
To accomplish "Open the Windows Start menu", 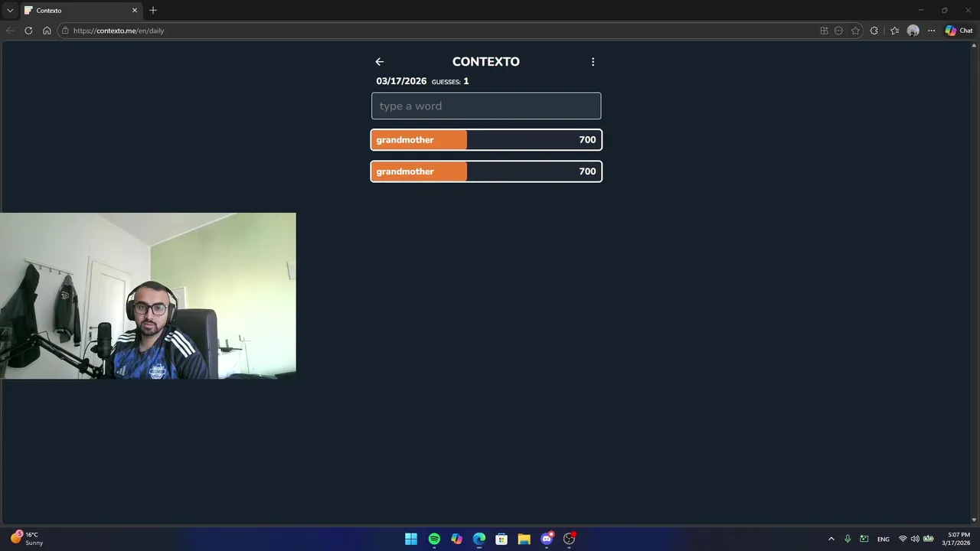I will [411, 539].
